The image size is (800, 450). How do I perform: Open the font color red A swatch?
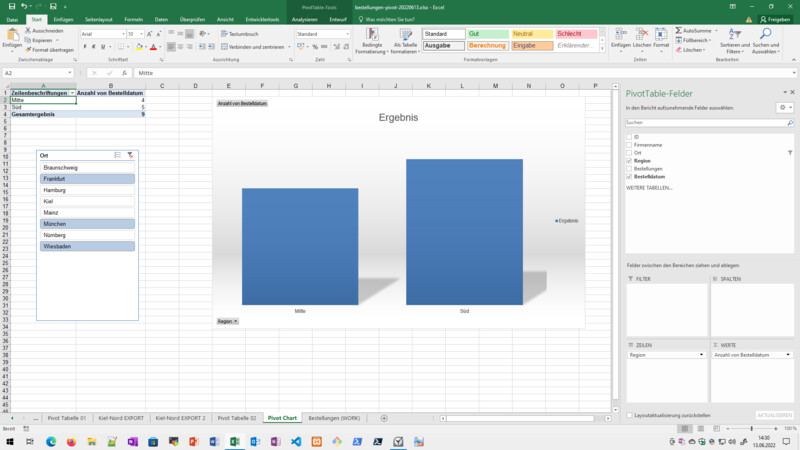pyautogui.click(x=153, y=47)
